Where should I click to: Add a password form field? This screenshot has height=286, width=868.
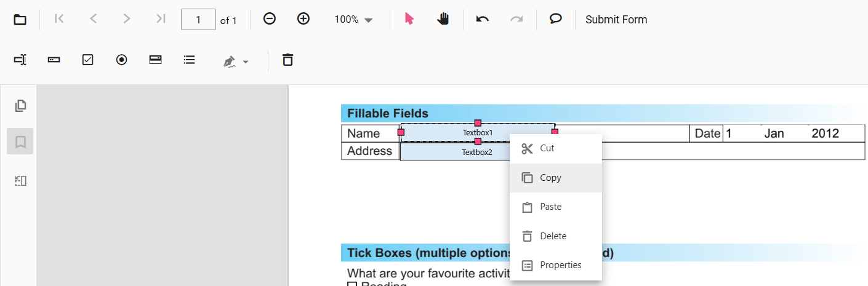tap(54, 60)
